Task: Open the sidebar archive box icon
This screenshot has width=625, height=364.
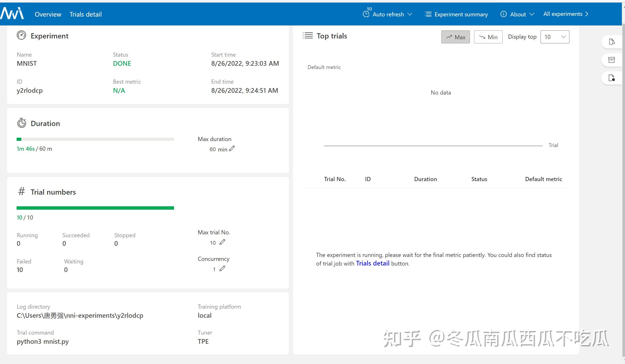Action: [612, 60]
